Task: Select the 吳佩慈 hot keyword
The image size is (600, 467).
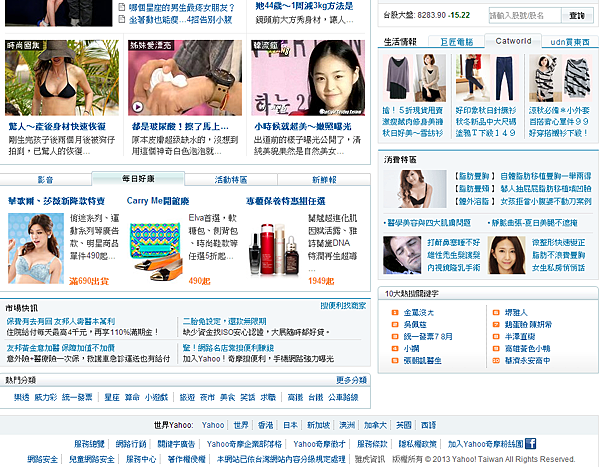Action: pyautogui.click(x=415, y=325)
